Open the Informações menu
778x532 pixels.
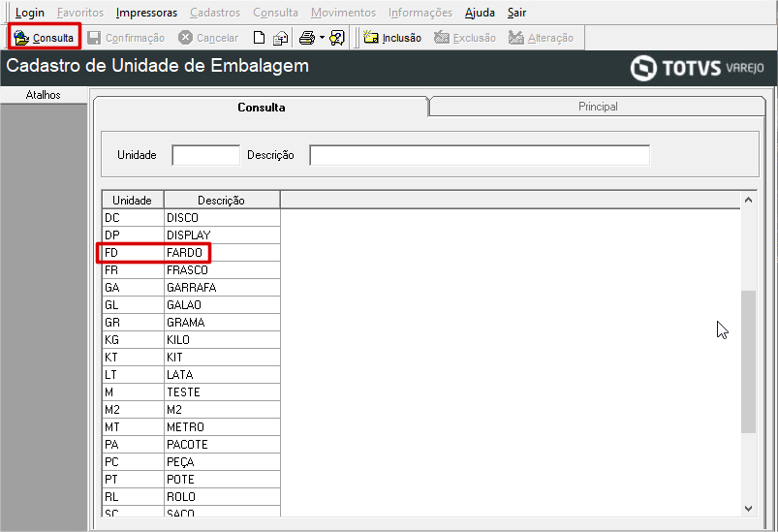(x=420, y=13)
